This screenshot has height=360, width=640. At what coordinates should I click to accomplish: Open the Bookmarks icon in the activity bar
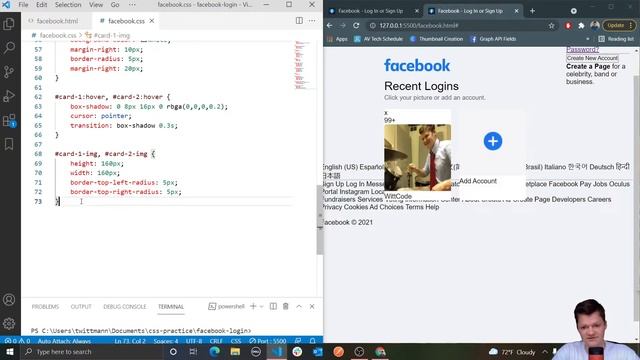[x=9, y=144]
